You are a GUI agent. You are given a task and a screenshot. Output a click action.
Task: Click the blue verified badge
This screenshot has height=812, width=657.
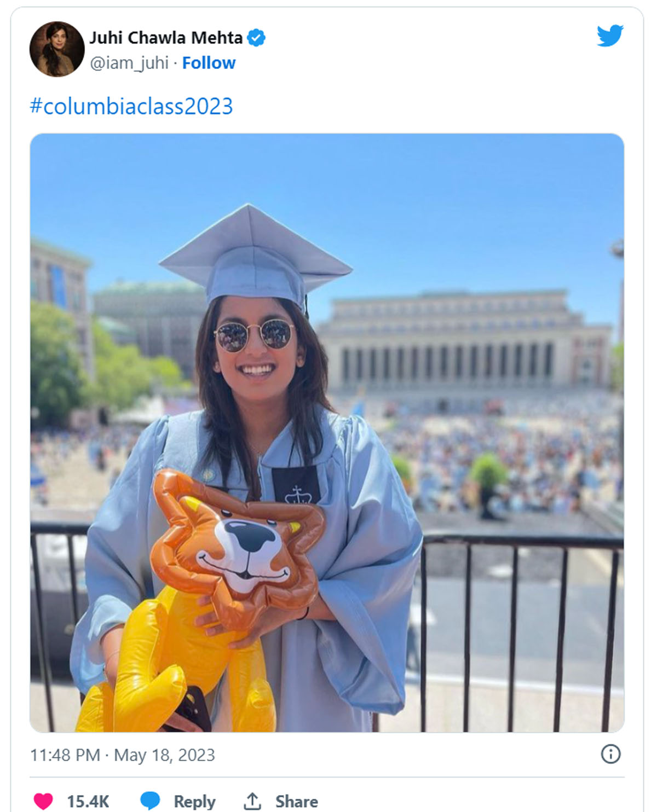pyautogui.click(x=256, y=38)
